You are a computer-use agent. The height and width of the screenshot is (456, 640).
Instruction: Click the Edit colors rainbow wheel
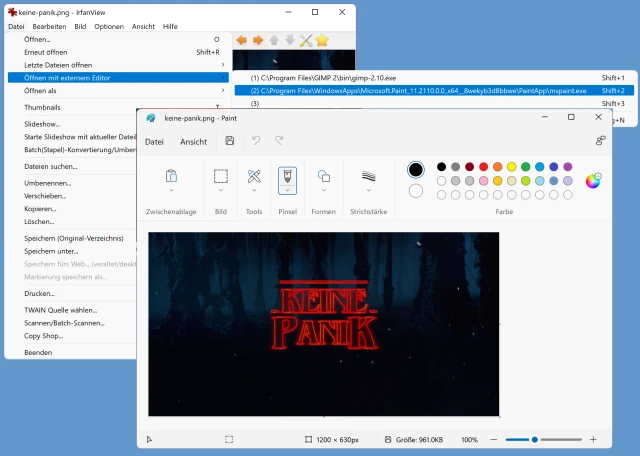(593, 181)
